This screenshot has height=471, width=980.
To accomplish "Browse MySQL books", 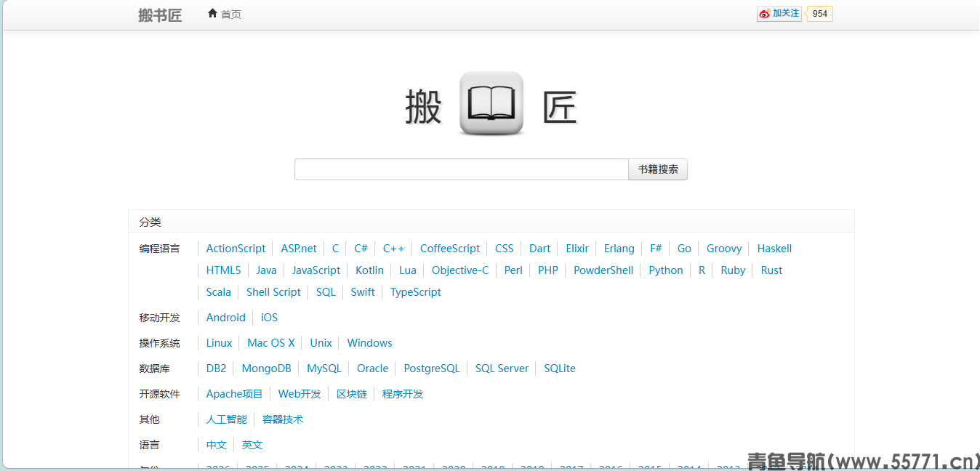I will pyautogui.click(x=324, y=369).
